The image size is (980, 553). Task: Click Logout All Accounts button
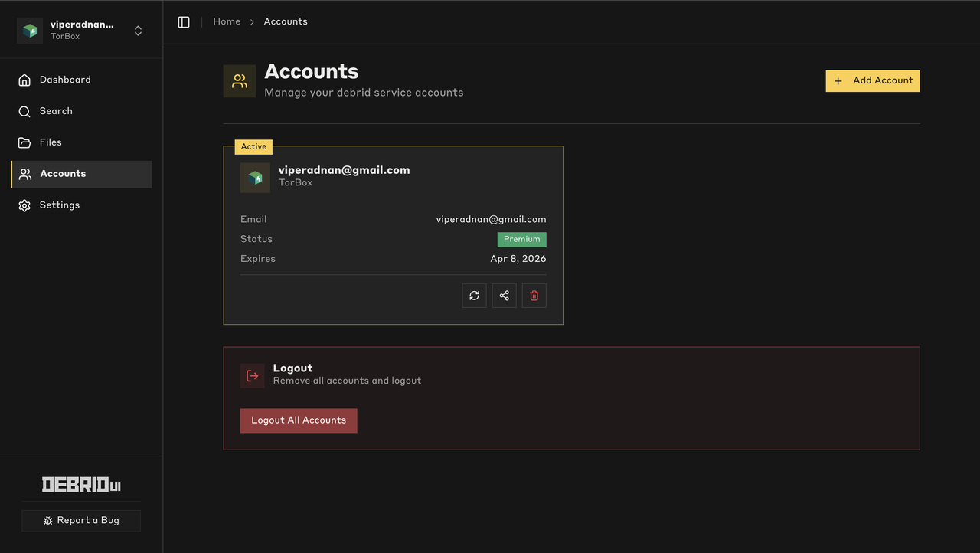299,420
